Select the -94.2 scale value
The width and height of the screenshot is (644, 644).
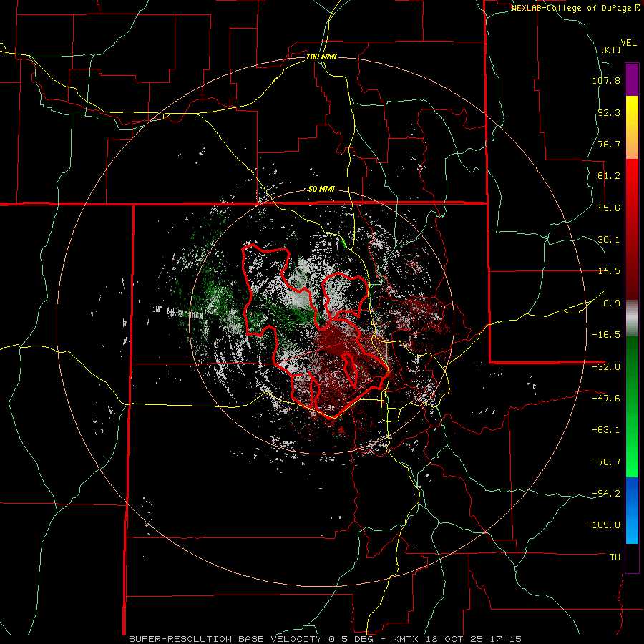coord(606,494)
